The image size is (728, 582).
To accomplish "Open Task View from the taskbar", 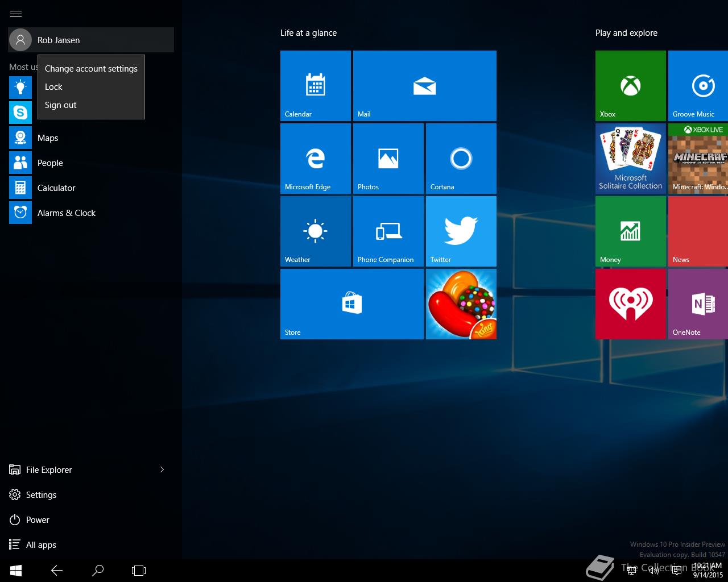I will click(x=139, y=570).
